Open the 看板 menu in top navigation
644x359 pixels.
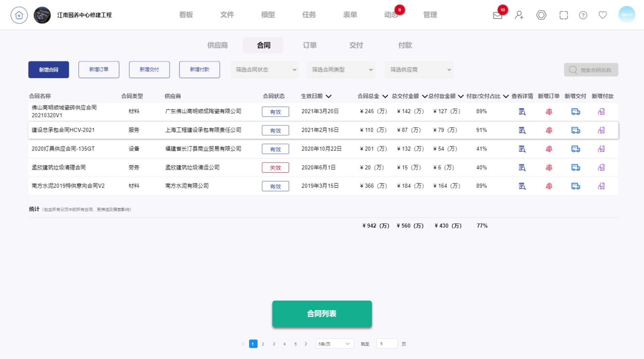click(x=186, y=15)
